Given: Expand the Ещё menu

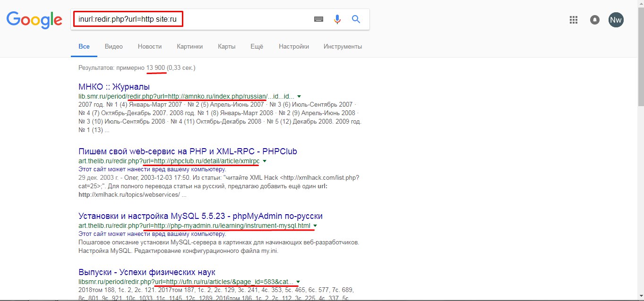Looking at the screenshot, I should click(257, 47).
